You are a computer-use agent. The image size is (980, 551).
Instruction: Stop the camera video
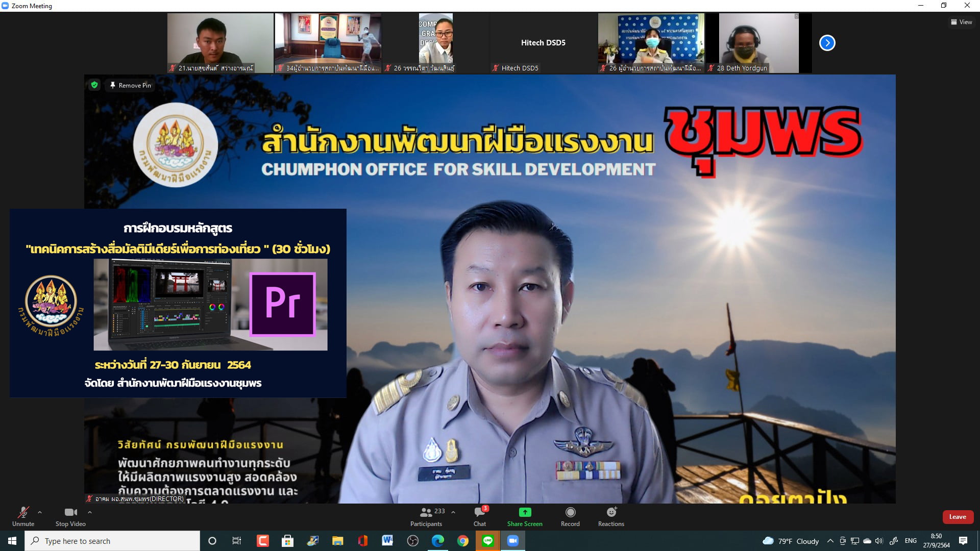tap(70, 516)
